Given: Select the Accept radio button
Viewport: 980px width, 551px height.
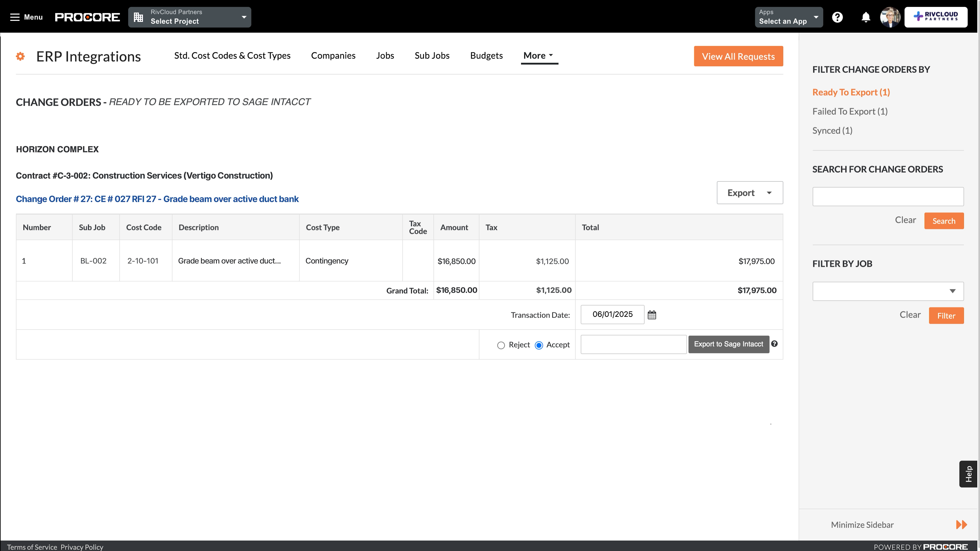Looking at the screenshot, I should click(539, 345).
